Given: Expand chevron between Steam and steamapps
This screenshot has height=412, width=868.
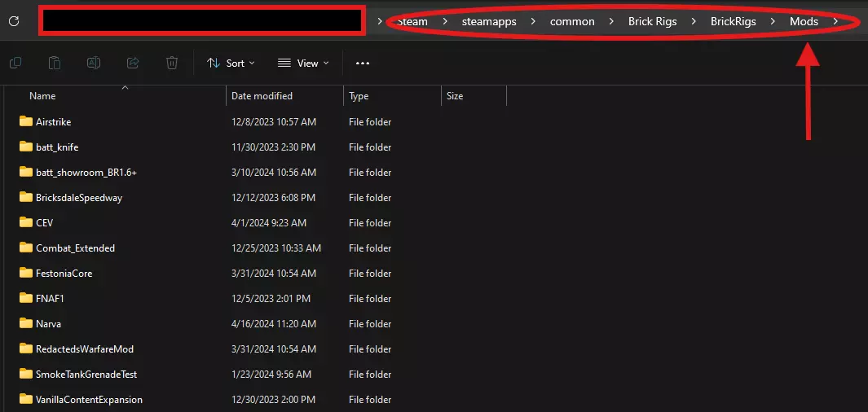Looking at the screenshot, I should tap(445, 21).
